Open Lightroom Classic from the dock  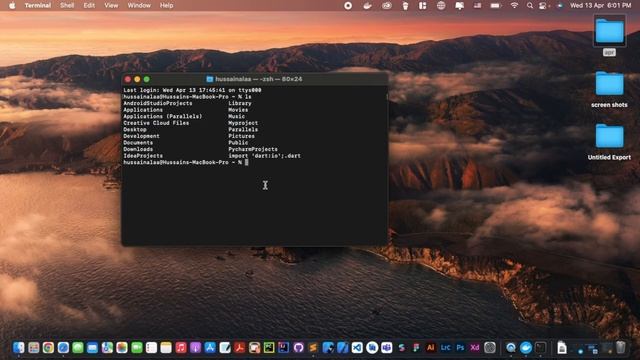click(445, 348)
